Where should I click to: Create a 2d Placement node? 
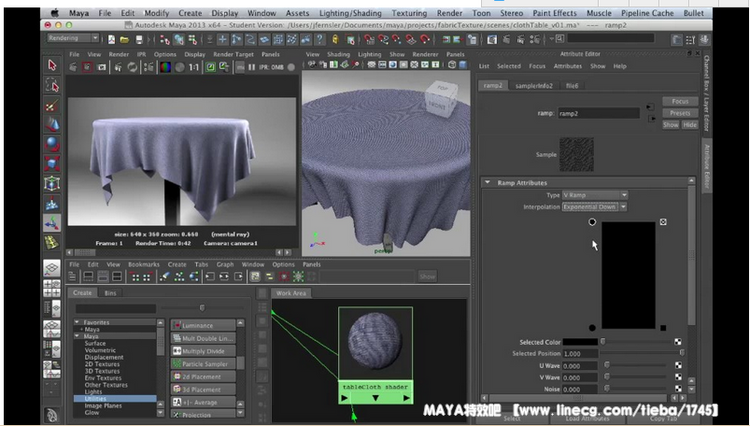[x=203, y=377]
